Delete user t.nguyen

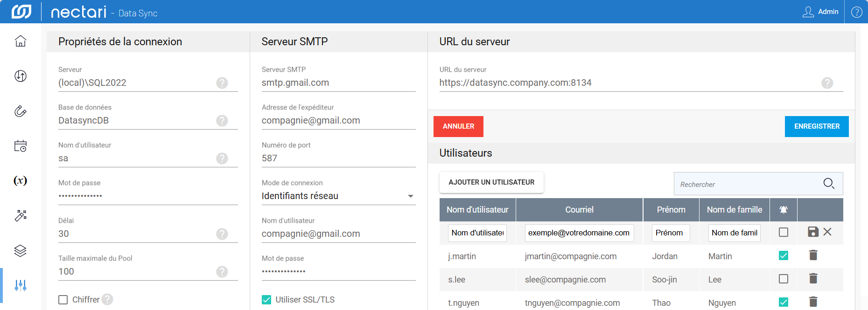(813, 302)
